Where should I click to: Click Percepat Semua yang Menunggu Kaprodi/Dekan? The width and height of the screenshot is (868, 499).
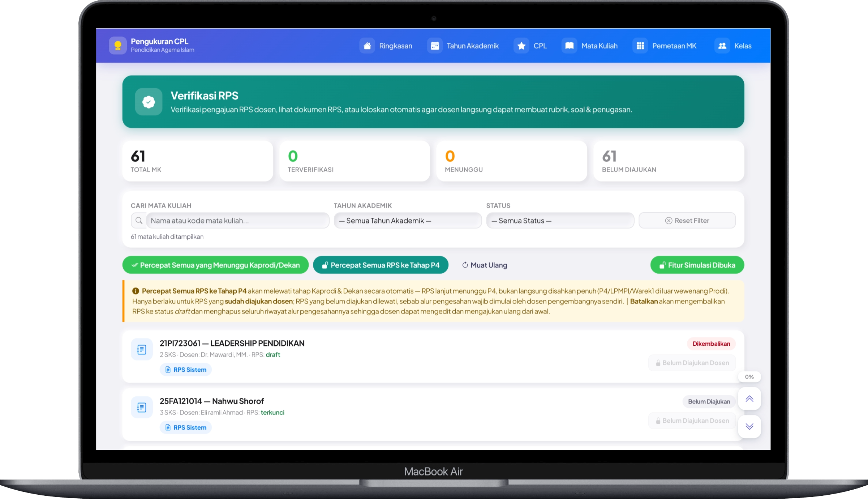(x=215, y=265)
